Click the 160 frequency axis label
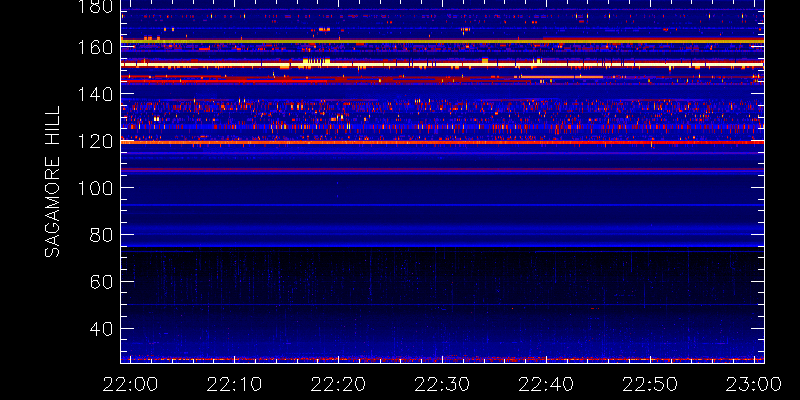The image size is (800, 400). click(95, 47)
